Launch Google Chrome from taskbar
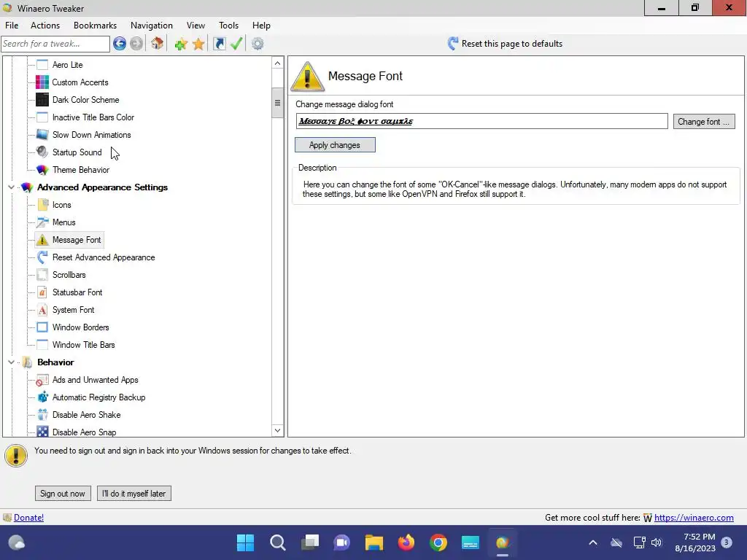This screenshot has height=560, width=747. tap(438, 542)
